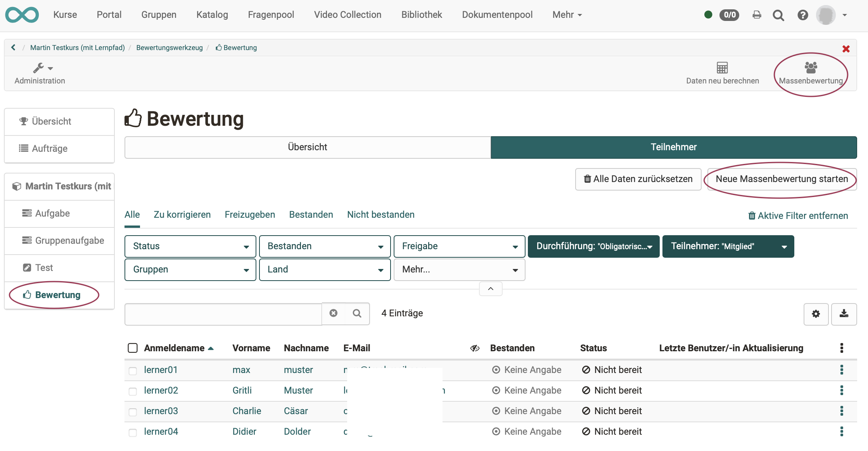Collapse filters with chevron up button
This screenshot has height=451, width=868.
pos(491,289)
